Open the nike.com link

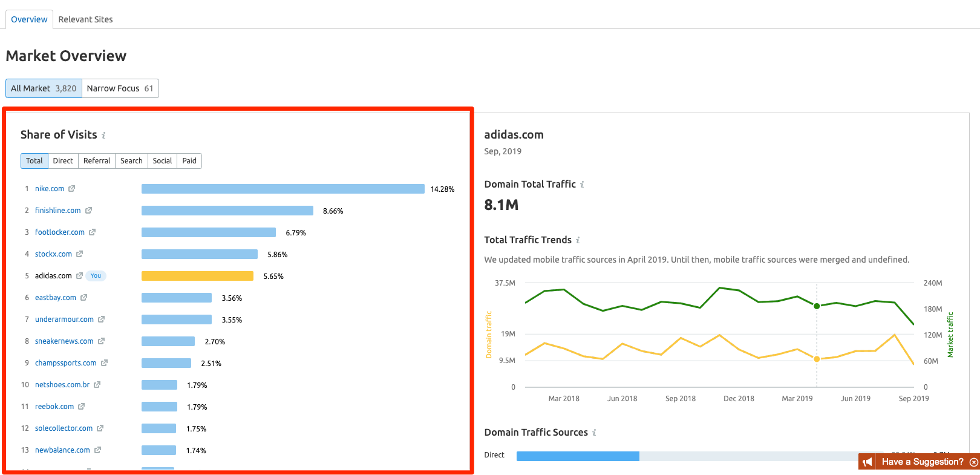[50, 189]
